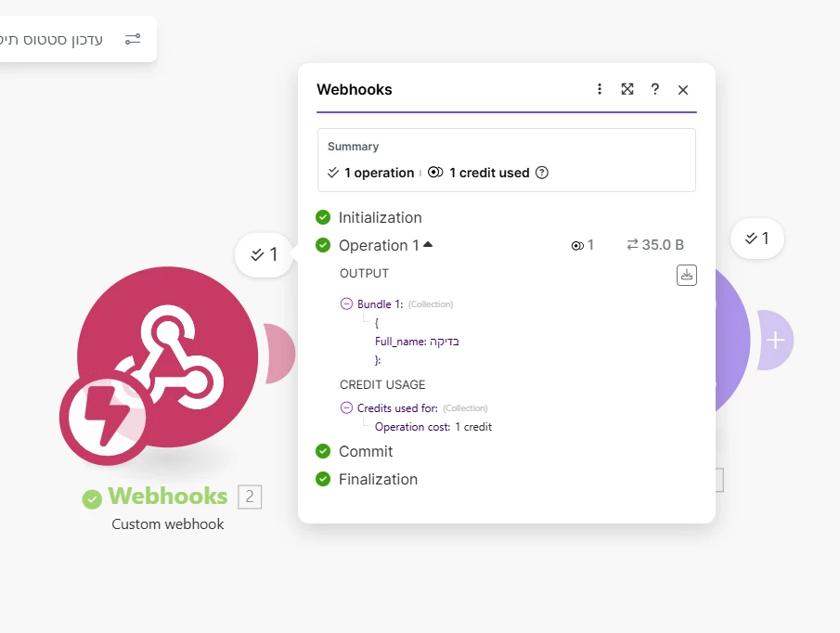Select the Commit step
This screenshot has width=840, height=633.
coord(366,451)
